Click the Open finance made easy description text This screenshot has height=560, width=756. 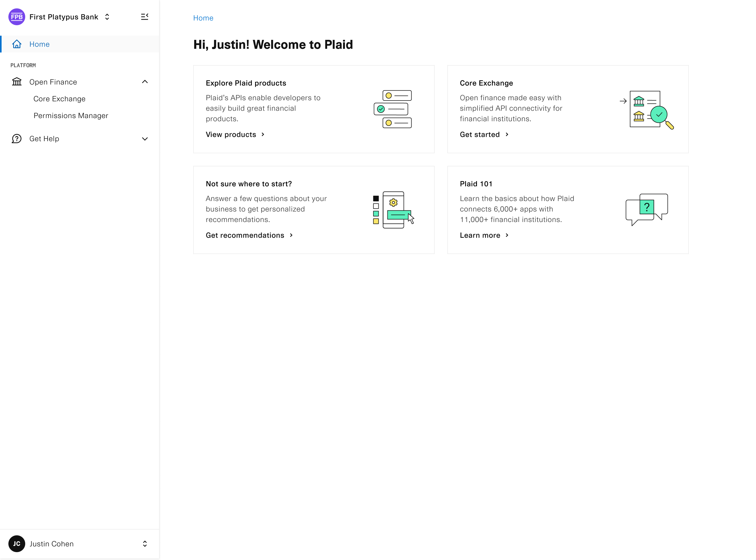(x=511, y=108)
